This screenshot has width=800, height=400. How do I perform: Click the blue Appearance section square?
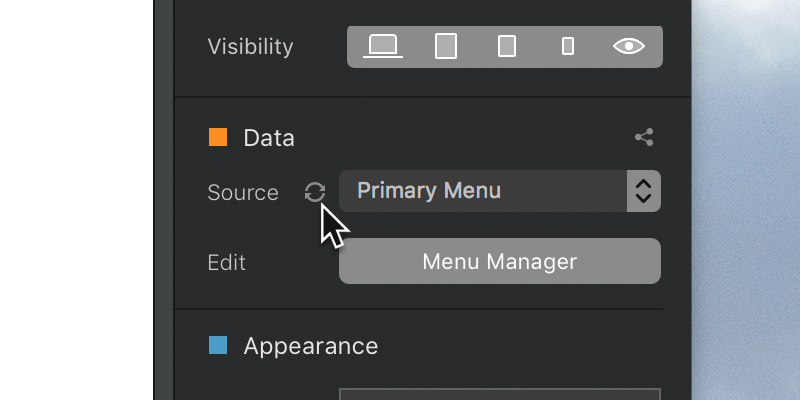pyautogui.click(x=218, y=345)
